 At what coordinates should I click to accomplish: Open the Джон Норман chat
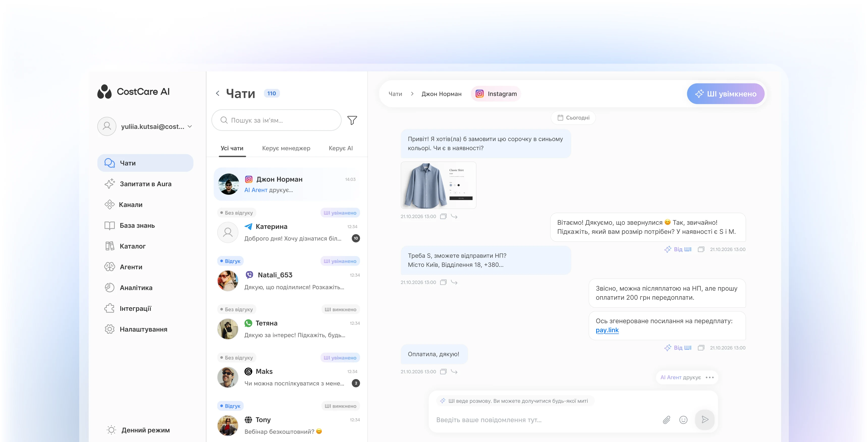[x=287, y=184]
